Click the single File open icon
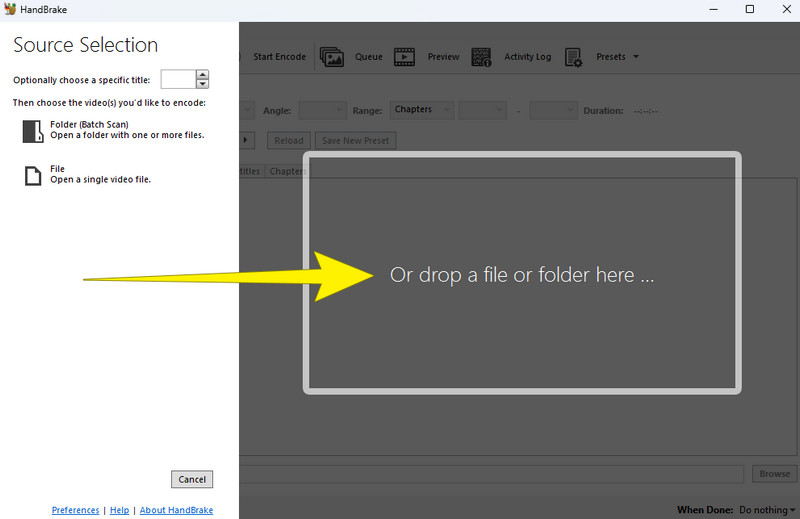 coord(32,175)
